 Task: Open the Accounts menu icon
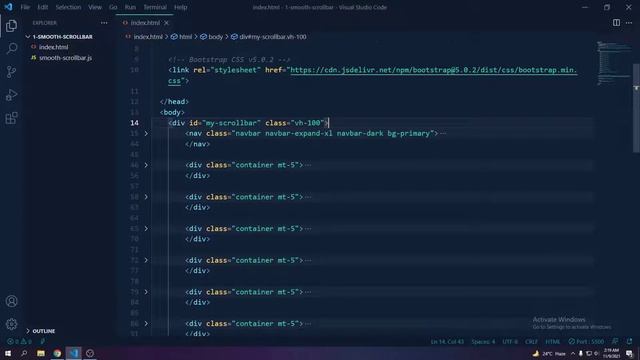click(x=11, y=301)
